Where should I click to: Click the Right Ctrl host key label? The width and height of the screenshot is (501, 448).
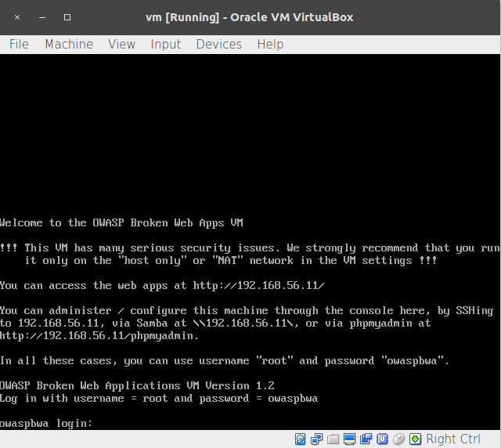click(x=453, y=439)
